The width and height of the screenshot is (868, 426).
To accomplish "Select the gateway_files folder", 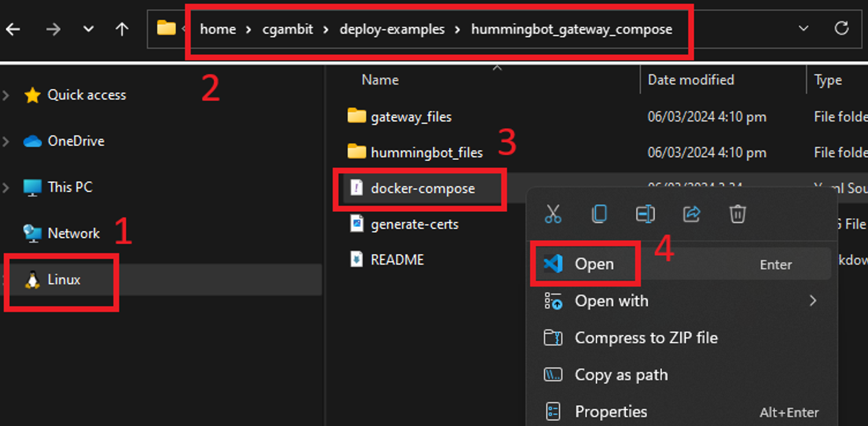I will 411,117.
